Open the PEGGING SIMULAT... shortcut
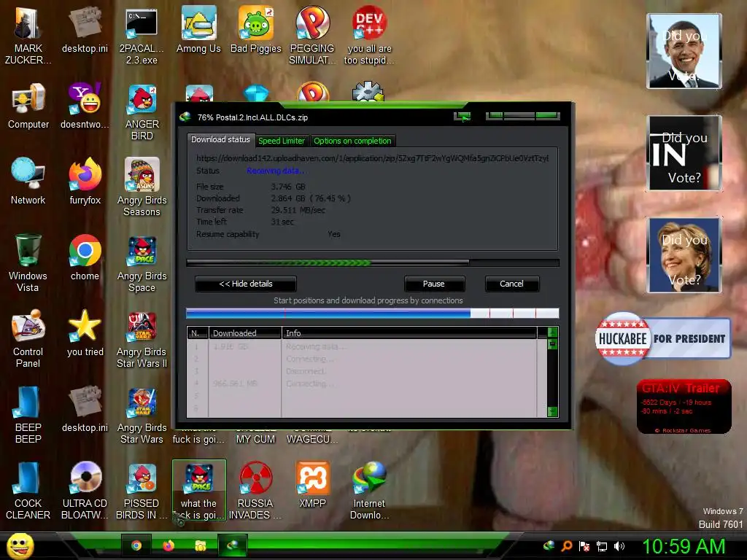 pos(312,36)
